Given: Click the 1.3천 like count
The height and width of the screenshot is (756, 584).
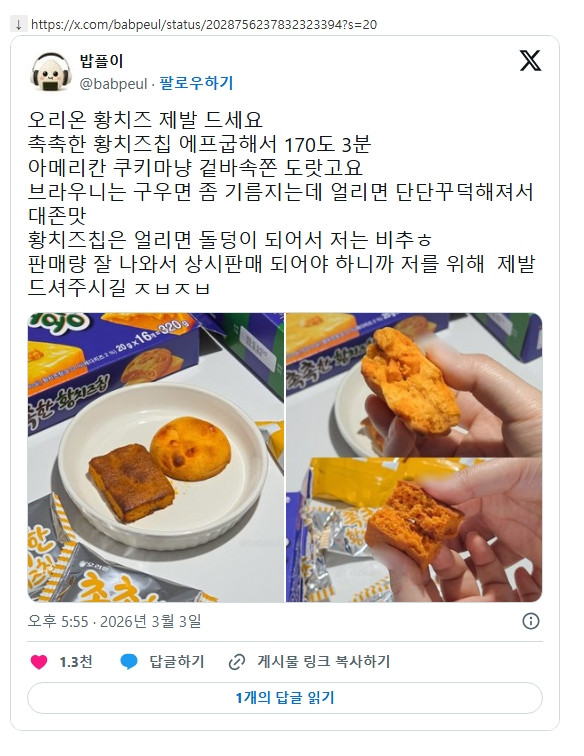Looking at the screenshot, I should point(76,662).
